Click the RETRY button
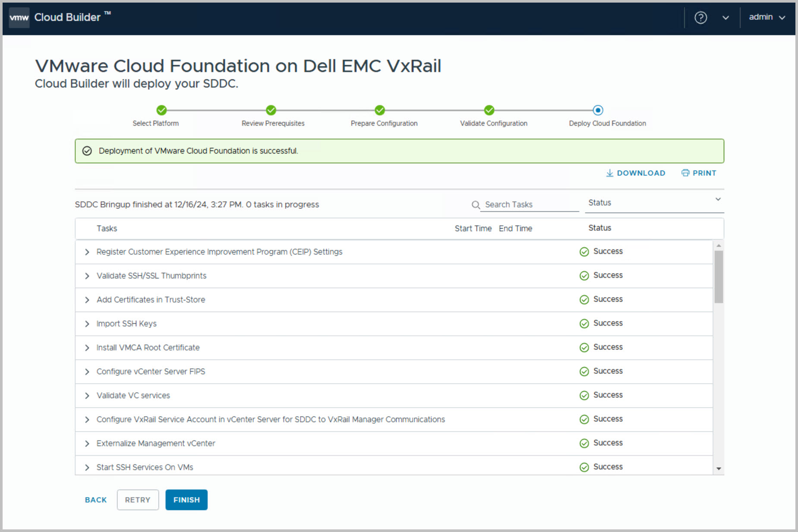The width and height of the screenshot is (798, 532). point(138,500)
